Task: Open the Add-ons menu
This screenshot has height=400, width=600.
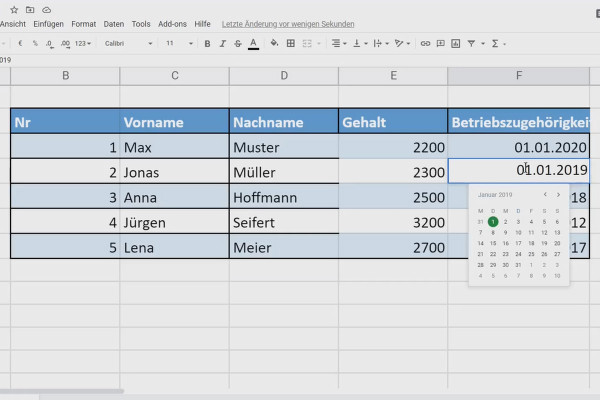Action: point(172,24)
